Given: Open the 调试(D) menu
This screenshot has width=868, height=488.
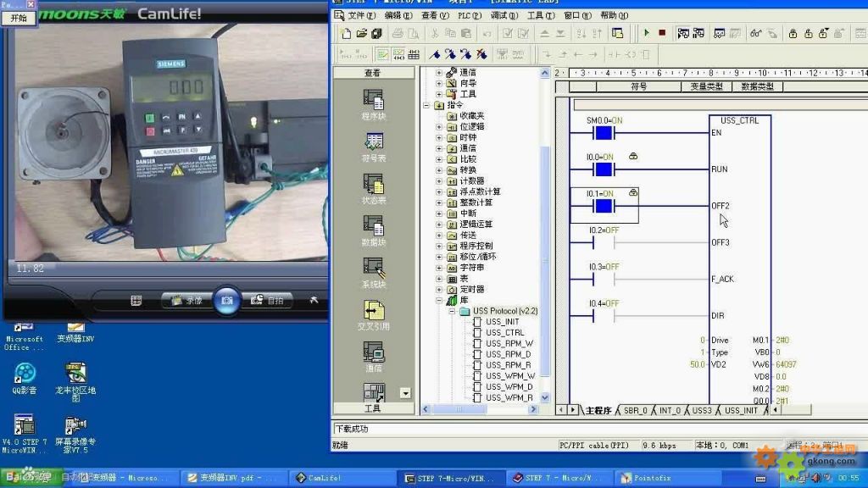Looking at the screenshot, I should (504, 15).
